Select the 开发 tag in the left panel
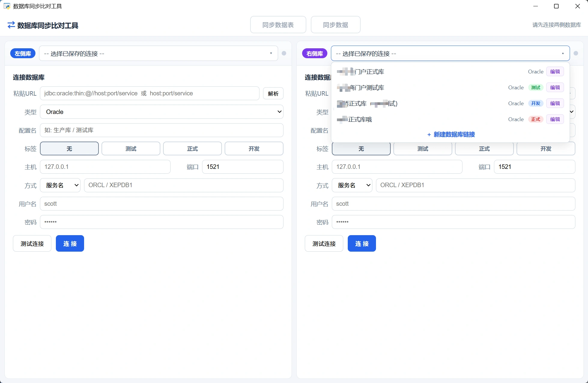 pyautogui.click(x=254, y=148)
